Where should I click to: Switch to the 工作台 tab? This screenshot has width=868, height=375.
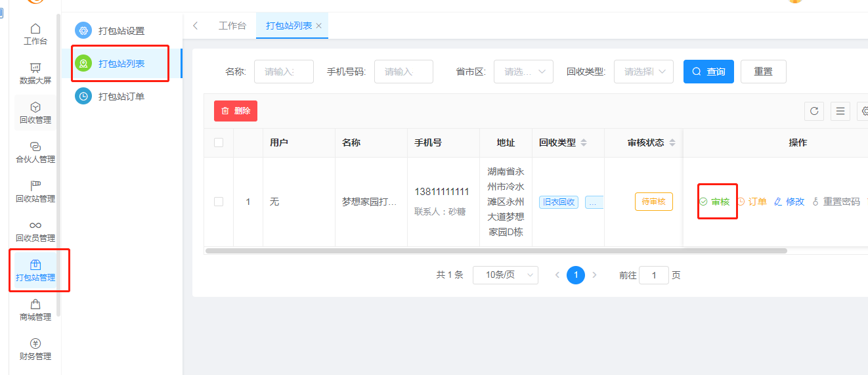pos(232,26)
